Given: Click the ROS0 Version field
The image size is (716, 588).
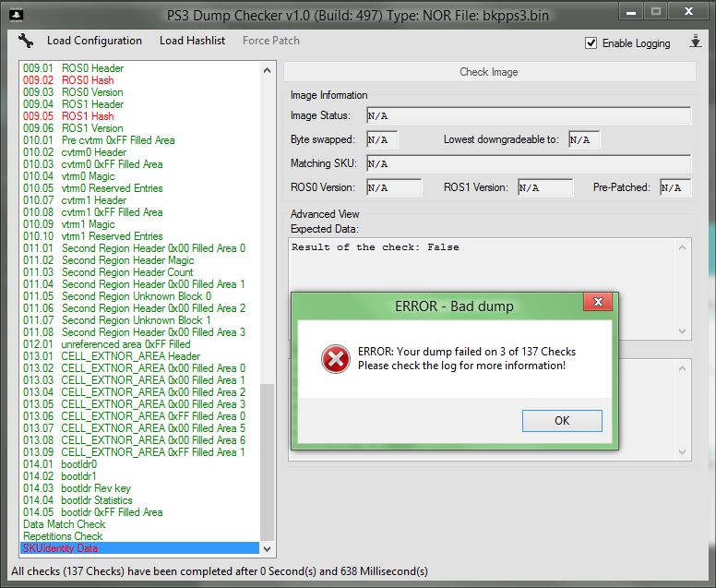Looking at the screenshot, I should tap(394, 187).
